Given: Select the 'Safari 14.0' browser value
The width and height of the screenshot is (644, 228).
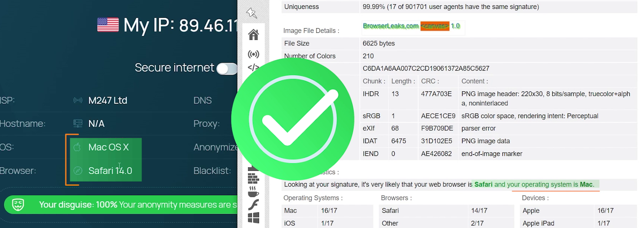Looking at the screenshot, I should tap(110, 171).
